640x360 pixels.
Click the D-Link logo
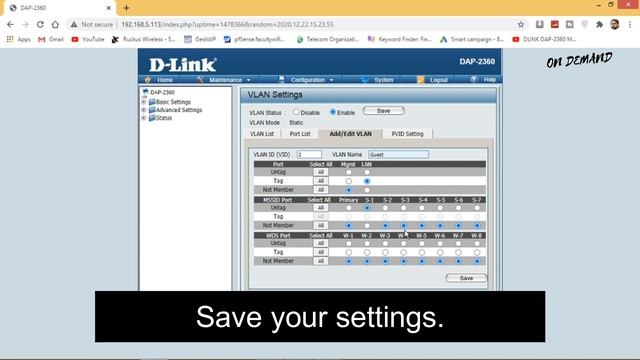pos(182,64)
